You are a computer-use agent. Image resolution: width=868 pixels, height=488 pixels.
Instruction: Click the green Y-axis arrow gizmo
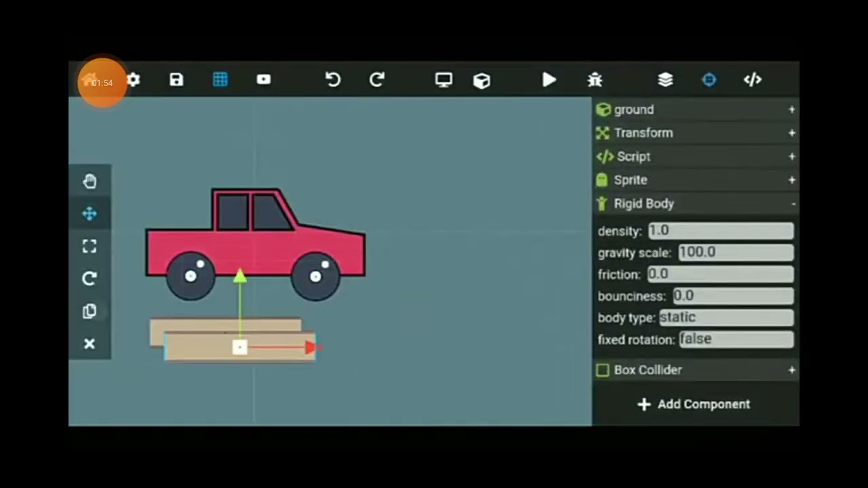click(239, 277)
